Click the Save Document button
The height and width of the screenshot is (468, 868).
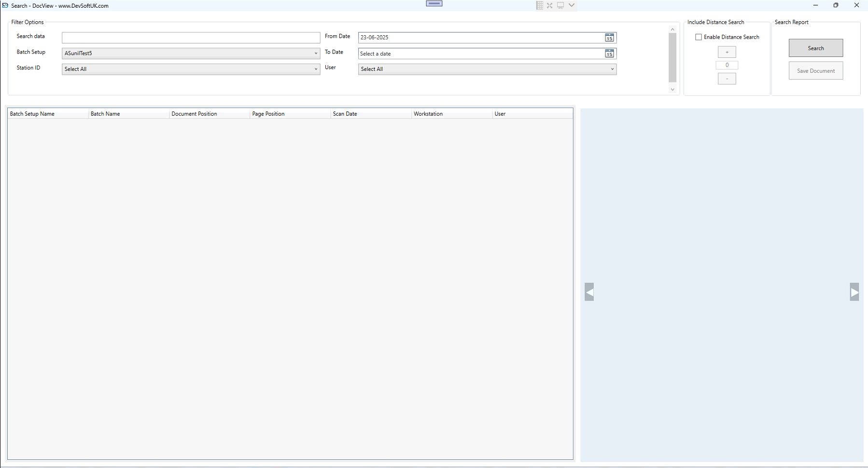coord(815,70)
